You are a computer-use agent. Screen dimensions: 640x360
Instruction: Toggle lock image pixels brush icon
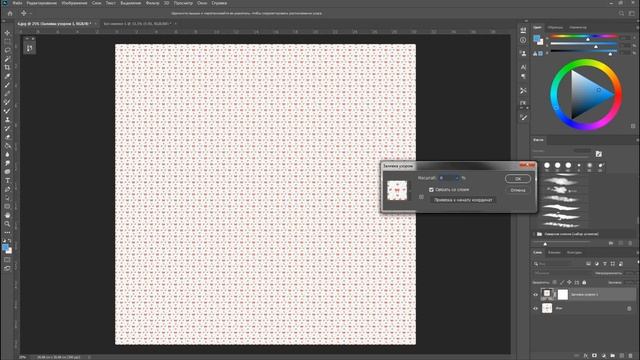point(562,282)
